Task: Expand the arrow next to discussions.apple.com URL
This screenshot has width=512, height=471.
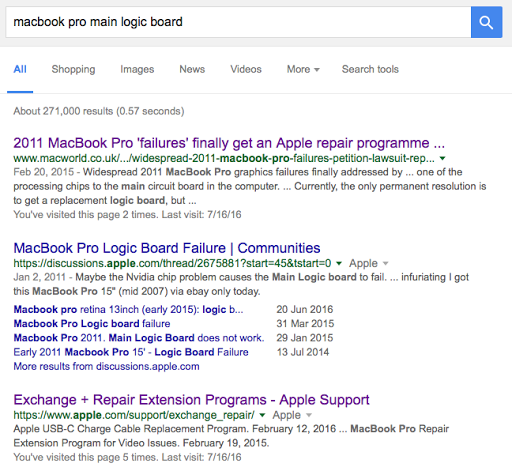Action: click(339, 263)
